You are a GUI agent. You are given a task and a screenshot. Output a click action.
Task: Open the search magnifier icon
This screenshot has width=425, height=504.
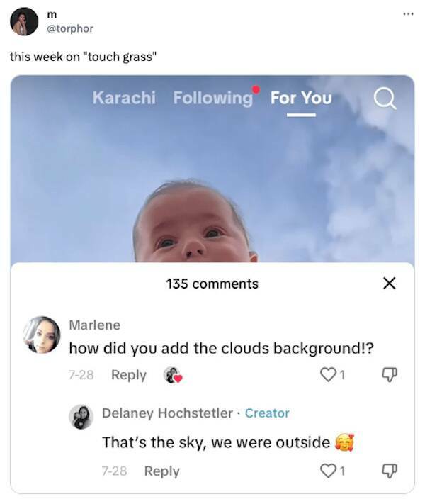pos(385,99)
